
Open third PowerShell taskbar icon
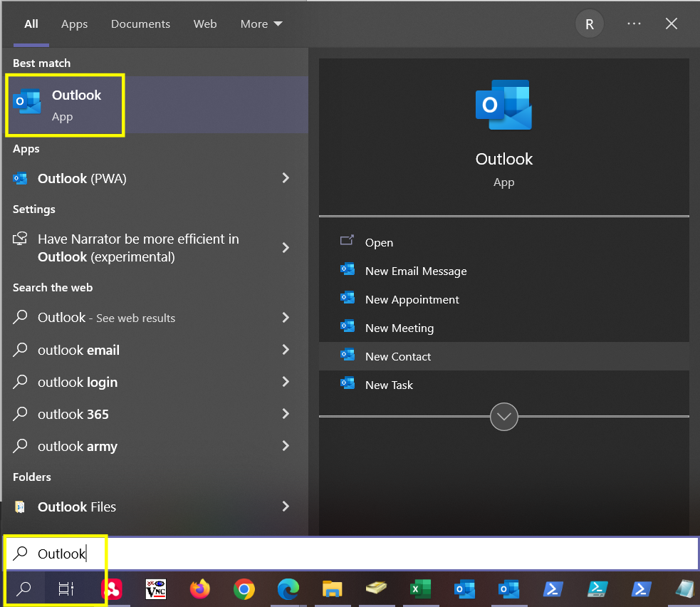tap(641, 589)
